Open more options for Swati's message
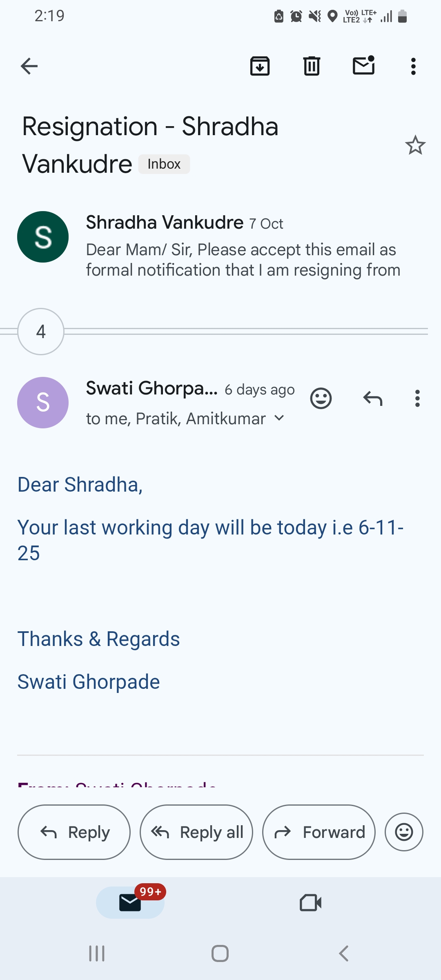The image size is (441, 980). coord(417,398)
